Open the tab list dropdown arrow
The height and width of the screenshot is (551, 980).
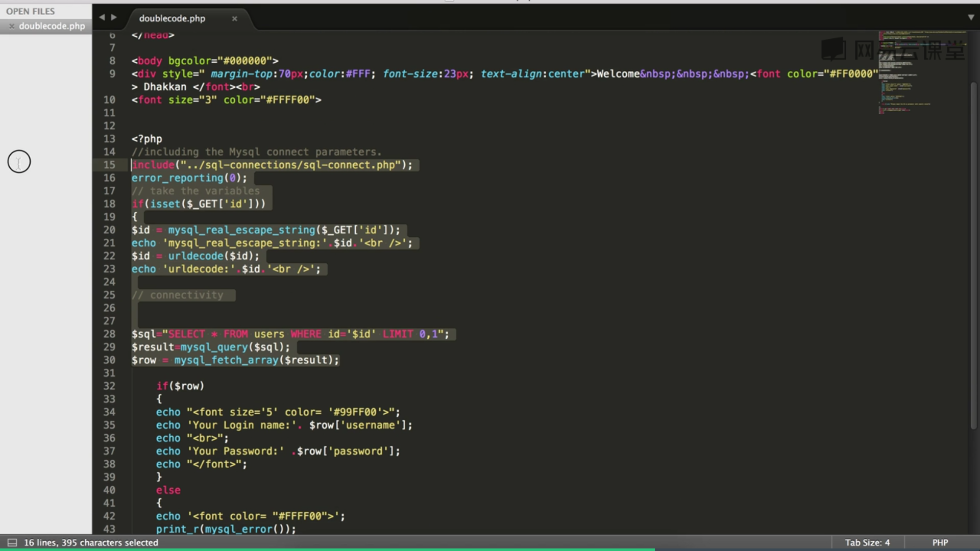(x=970, y=17)
